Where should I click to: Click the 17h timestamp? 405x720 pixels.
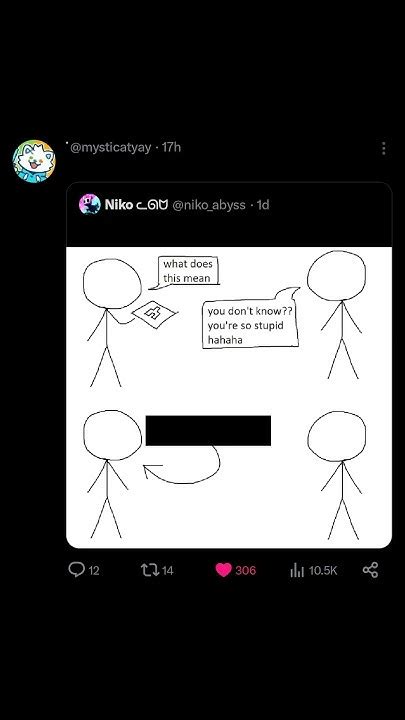(171, 147)
